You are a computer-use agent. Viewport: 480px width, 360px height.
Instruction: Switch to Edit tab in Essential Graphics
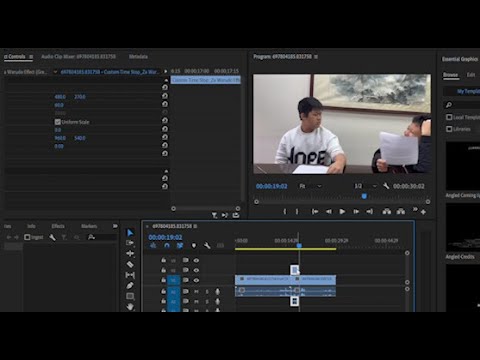pos(471,75)
